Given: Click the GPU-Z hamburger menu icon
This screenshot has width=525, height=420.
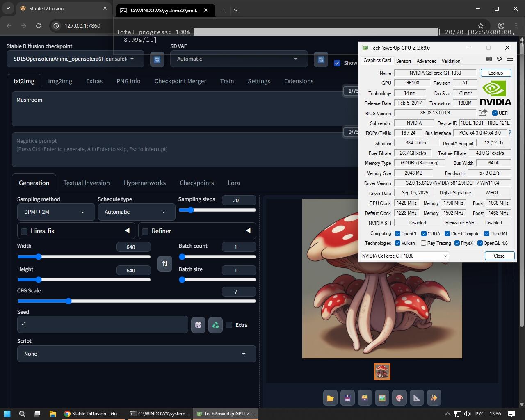Looking at the screenshot, I should coord(510,59).
